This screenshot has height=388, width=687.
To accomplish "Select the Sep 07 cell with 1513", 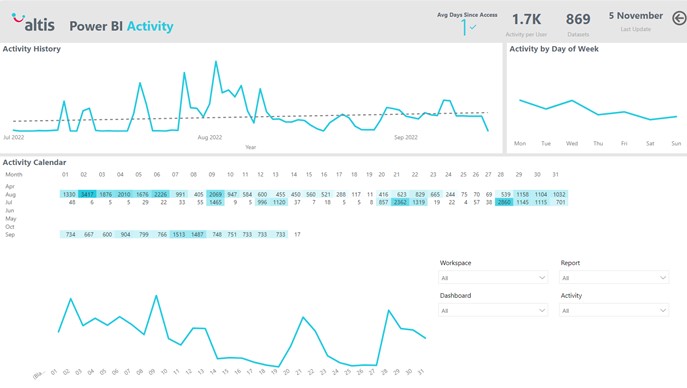I will coord(179,234).
